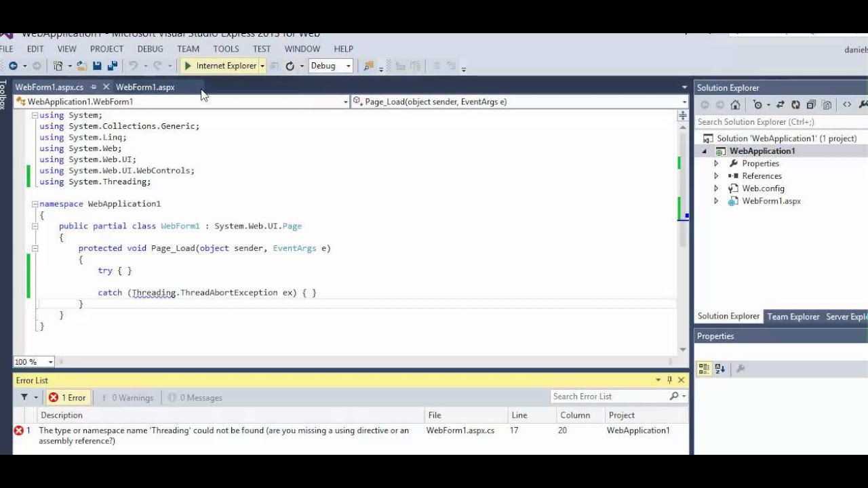The image size is (868, 488).
Task: Expand the Properties node in Solution Explorer
Action: (716, 163)
